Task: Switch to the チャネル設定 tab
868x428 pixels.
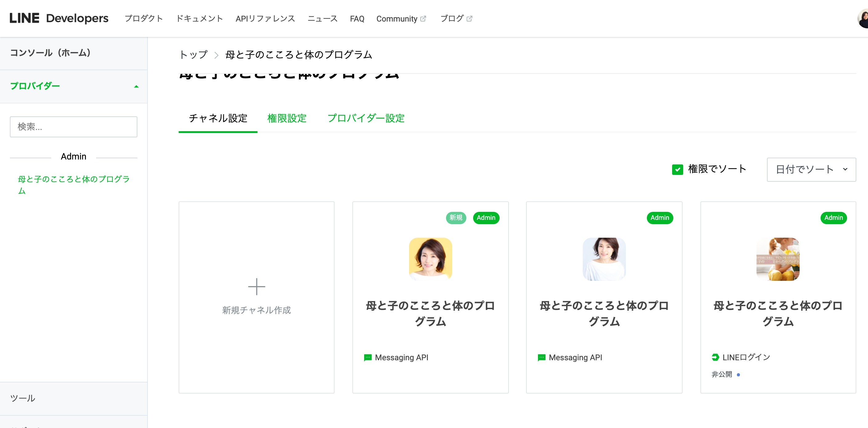Action: [x=218, y=119]
